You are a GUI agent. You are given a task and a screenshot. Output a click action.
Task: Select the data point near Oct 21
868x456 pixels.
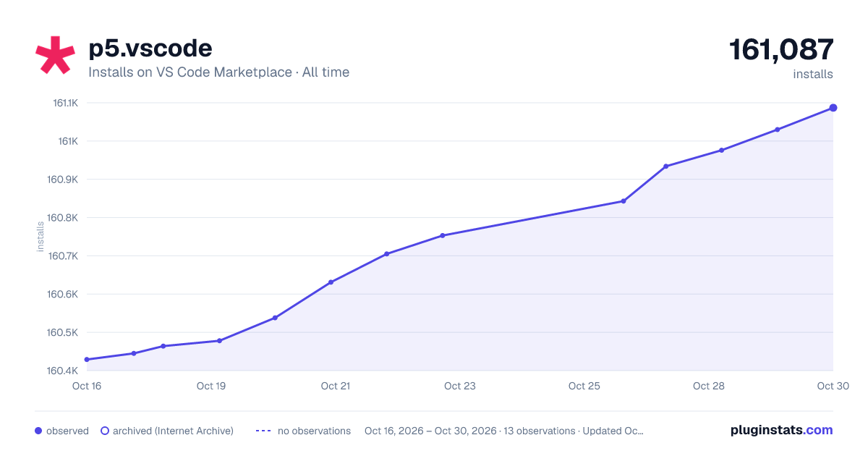[x=331, y=282]
